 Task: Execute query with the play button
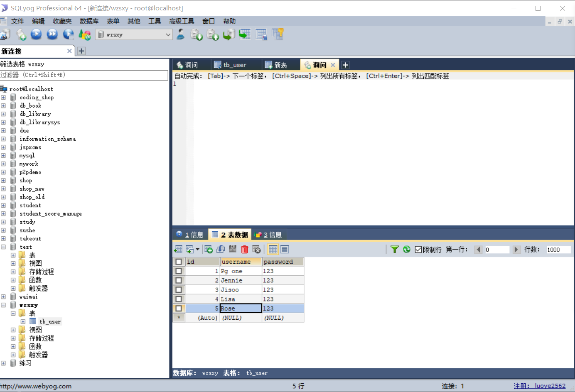pyautogui.click(x=36, y=34)
